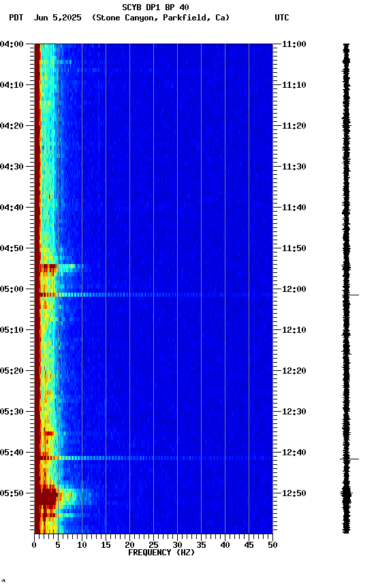The width and height of the screenshot is (376, 588).
Task: Select the 04:30 PDT time label
Action: [12, 167]
